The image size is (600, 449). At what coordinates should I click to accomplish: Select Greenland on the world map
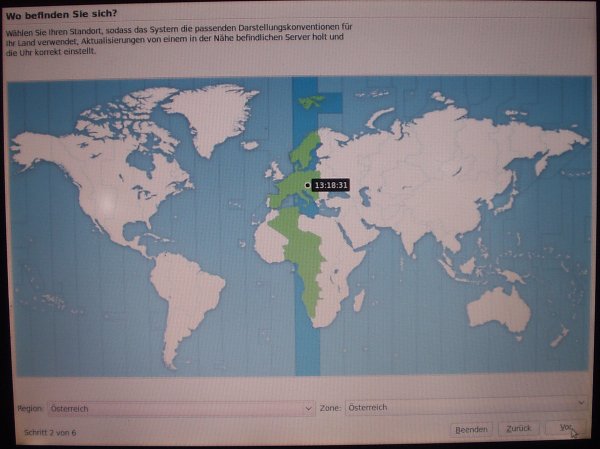(x=210, y=115)
